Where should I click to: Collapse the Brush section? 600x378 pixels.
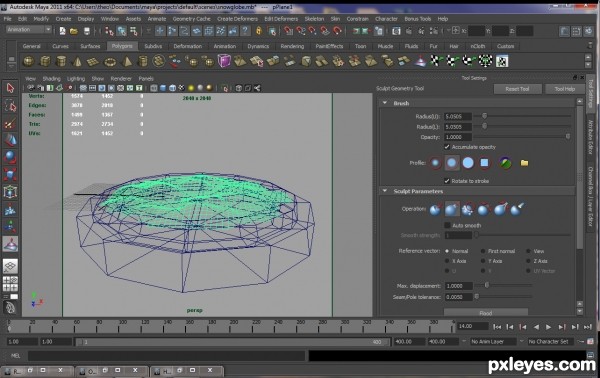[x=385, y=103]
